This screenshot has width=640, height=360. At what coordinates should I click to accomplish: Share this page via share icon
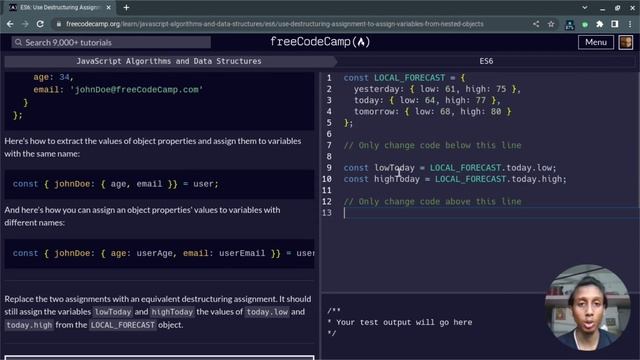[x=536, y=24]
